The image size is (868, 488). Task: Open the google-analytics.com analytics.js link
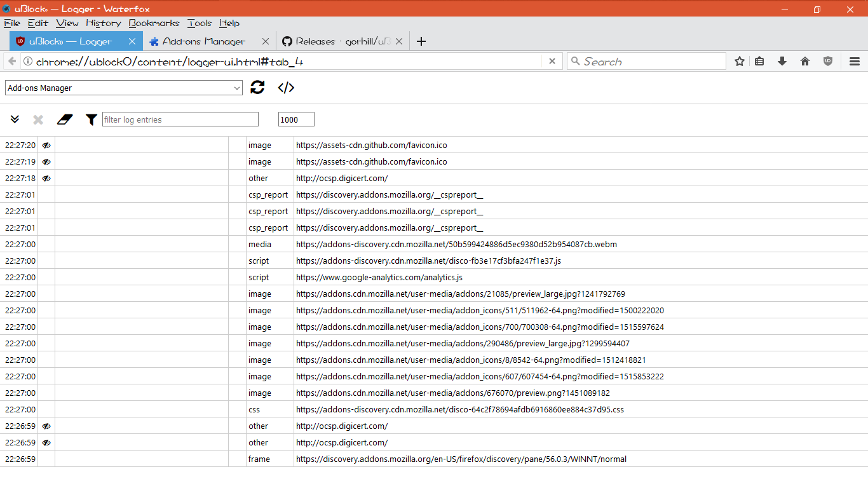(378, 277)
